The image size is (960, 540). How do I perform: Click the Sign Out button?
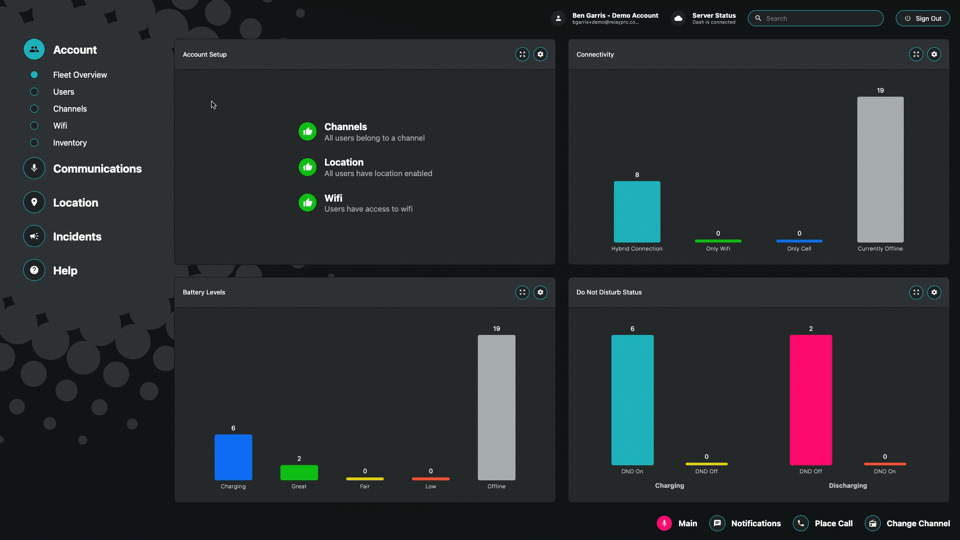[922, 18]
